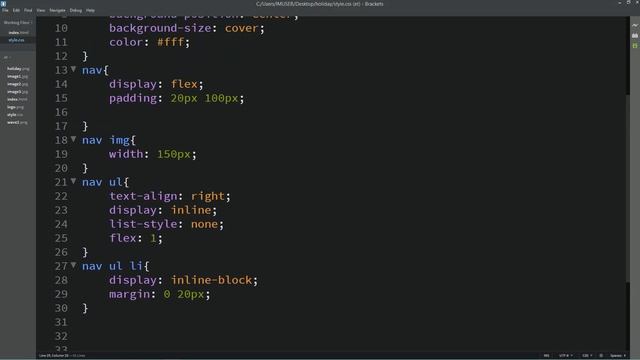This screenshot has width=640, height=360.
Task: Click the 'background-size' property name
Action: coord(160,28)
